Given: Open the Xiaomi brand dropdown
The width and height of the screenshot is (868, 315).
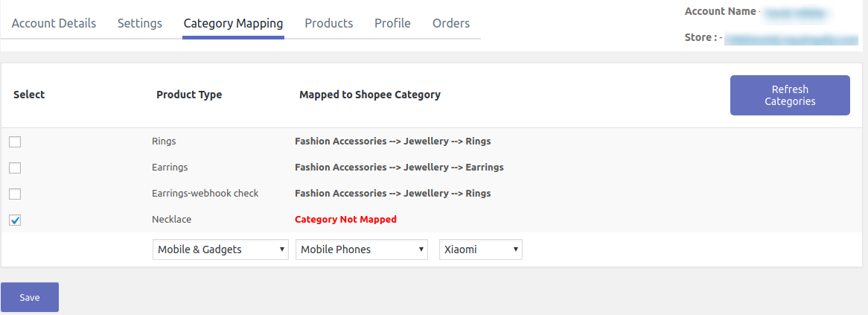Looking at the screenshot, I should [481, 249].
